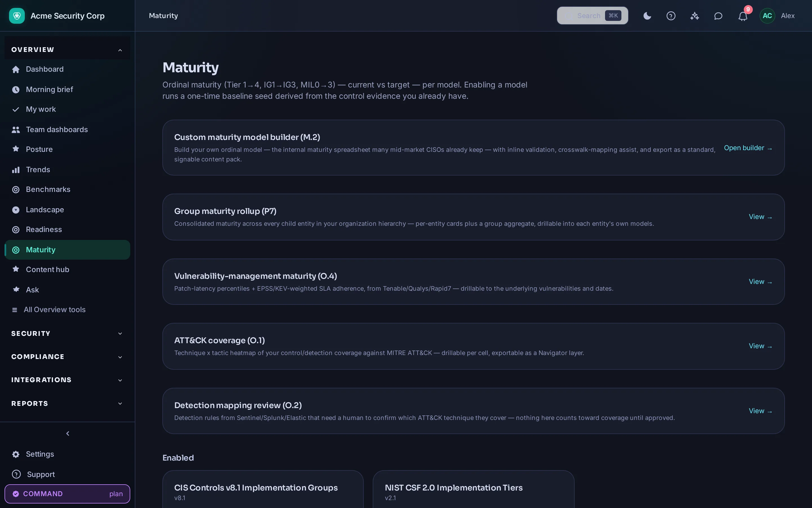Image resolution: width=812 pixels, height=508 pixels.
Task: Click the Support help icon in sidebar
Action: click(x=16, y=474)
